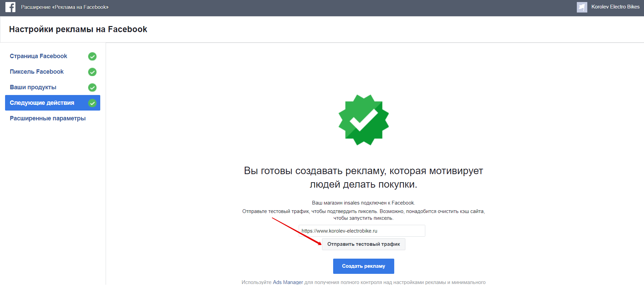Click the large green verified badge
Viewport: 644px width, 285px height.
364,120
